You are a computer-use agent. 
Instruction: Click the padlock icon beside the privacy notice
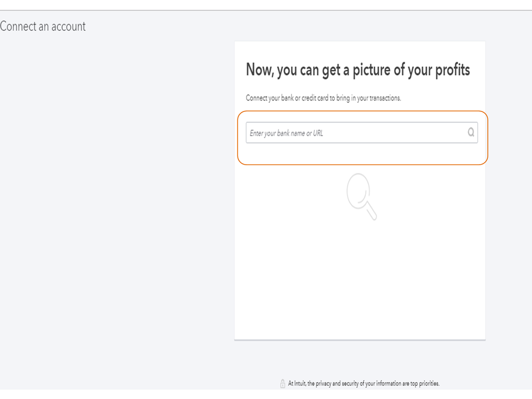283,384
